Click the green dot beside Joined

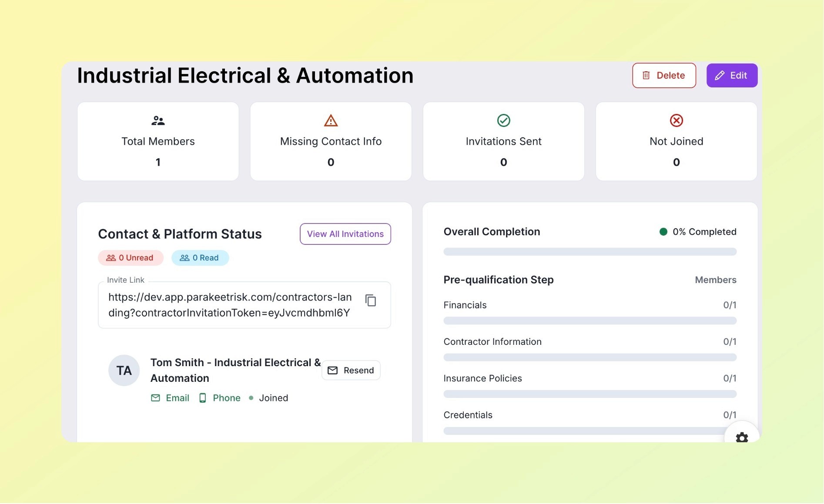(x=251, y=398)
